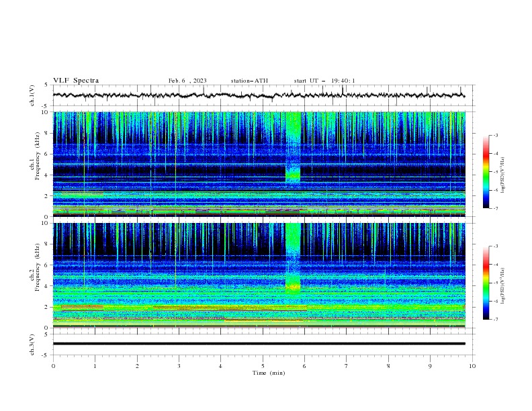Screen dimensions: 532x411
Task: Click the 'start UT = 19:40:1' text
Action: click(324, 81)
